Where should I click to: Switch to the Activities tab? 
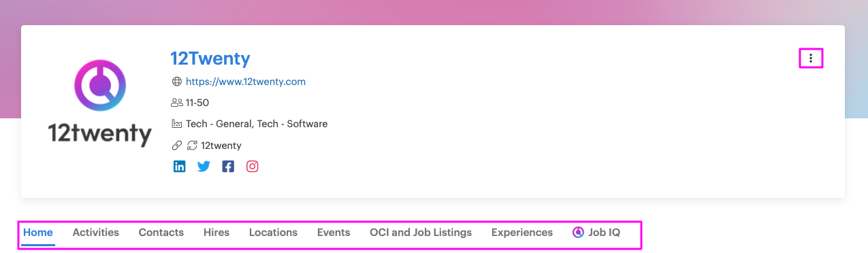(96, 233)
